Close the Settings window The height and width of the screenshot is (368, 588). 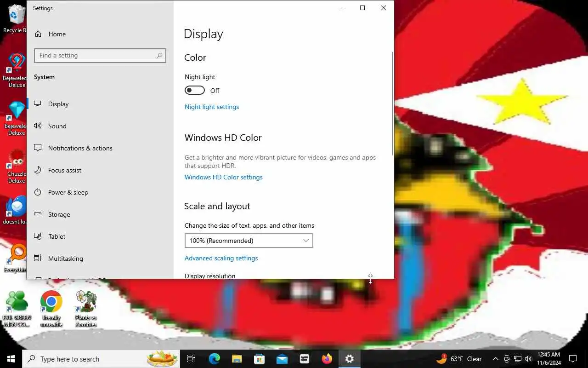[x=384, y=8]
